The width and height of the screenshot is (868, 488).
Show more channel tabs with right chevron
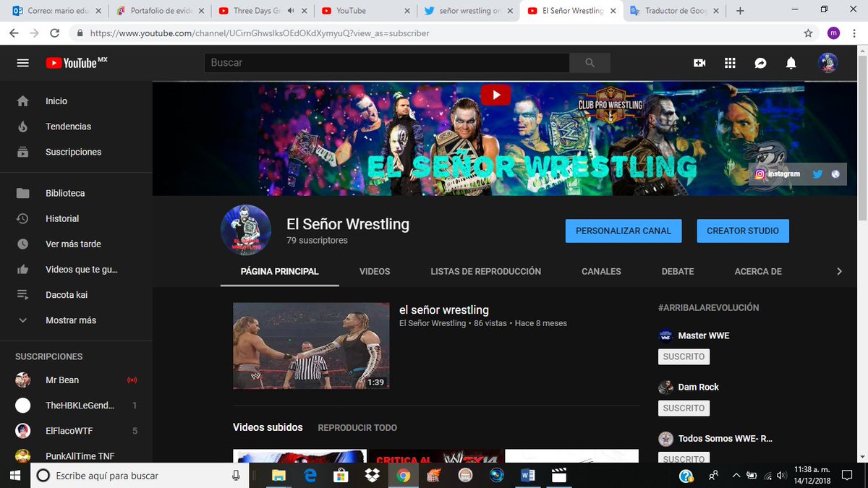pos(839,271)
